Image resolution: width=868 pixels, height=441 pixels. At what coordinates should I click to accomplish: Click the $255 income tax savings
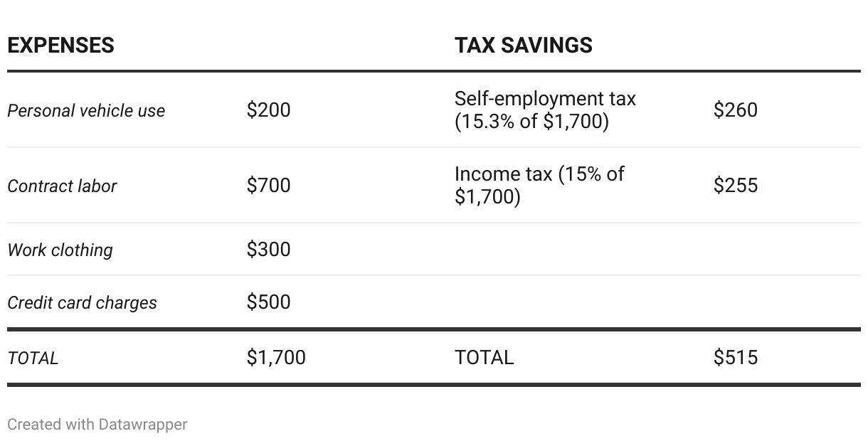(736, 186)
